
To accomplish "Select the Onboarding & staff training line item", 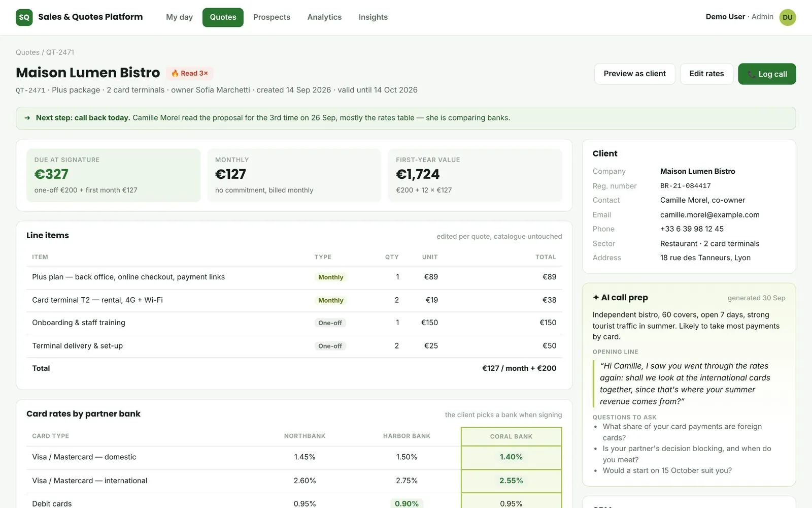I will (x=294, y=323).
